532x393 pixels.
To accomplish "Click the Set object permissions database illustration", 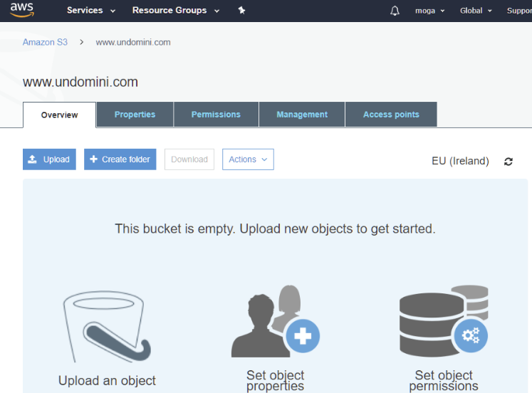I will click(x=444, y=321).
